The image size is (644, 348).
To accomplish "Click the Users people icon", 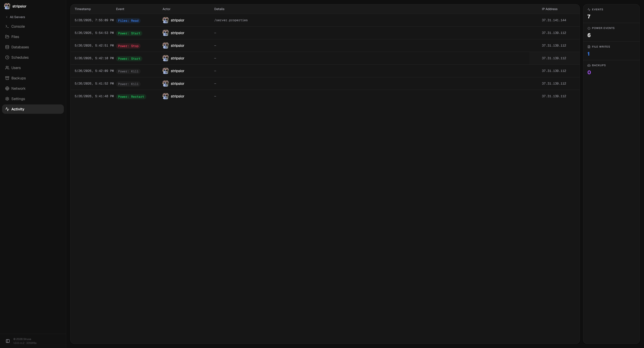I will point(7,68).
